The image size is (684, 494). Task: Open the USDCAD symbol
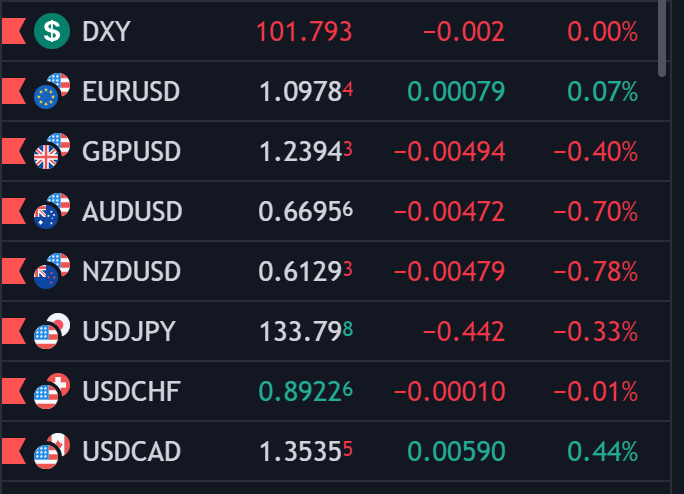click(131, 452)
